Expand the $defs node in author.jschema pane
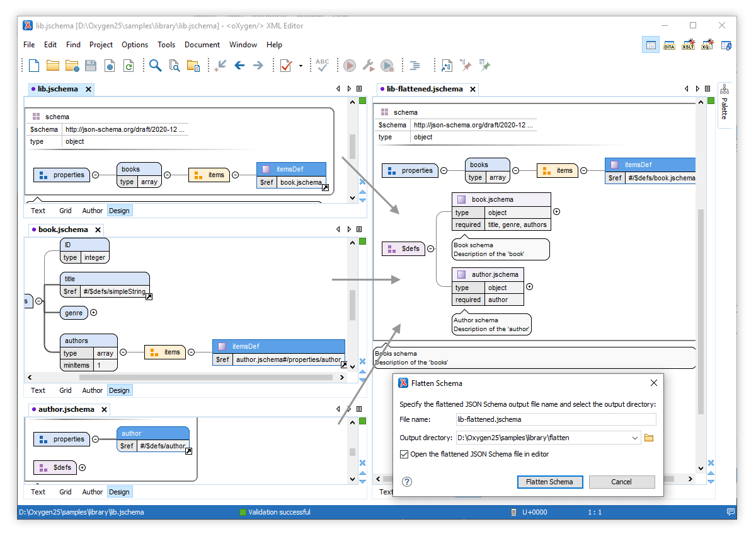Viewport: 756px width, 536px height. 82,468
